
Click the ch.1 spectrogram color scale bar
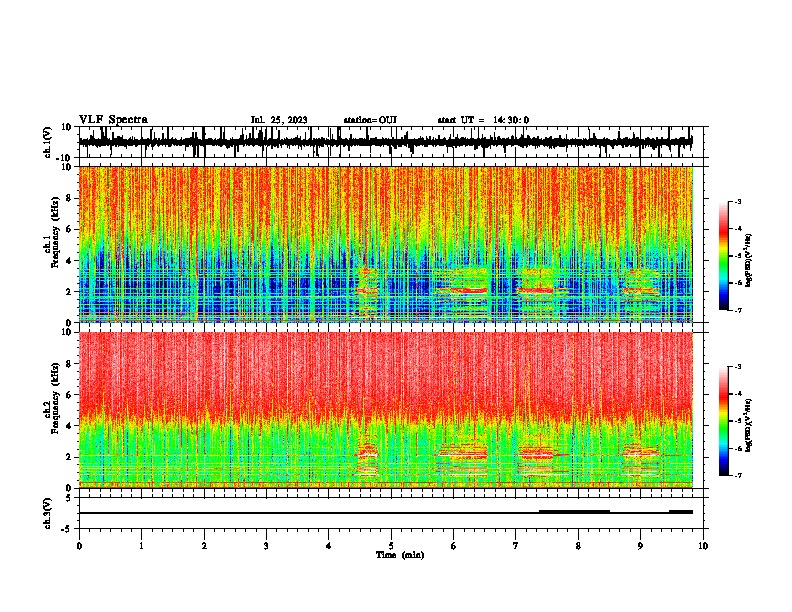[x=724, y=256]
